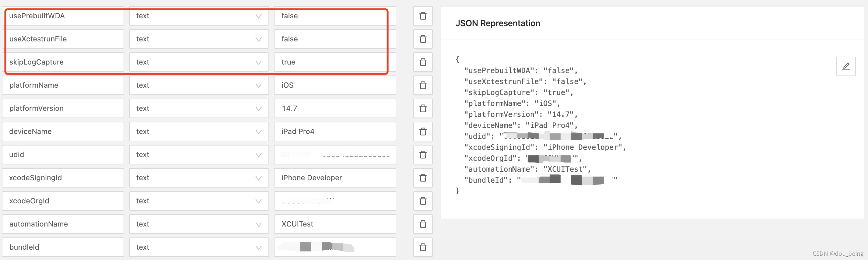This screenshot has height=260, width=868.
Task: Focus the bundleId name field
Action: pos(63,247)
